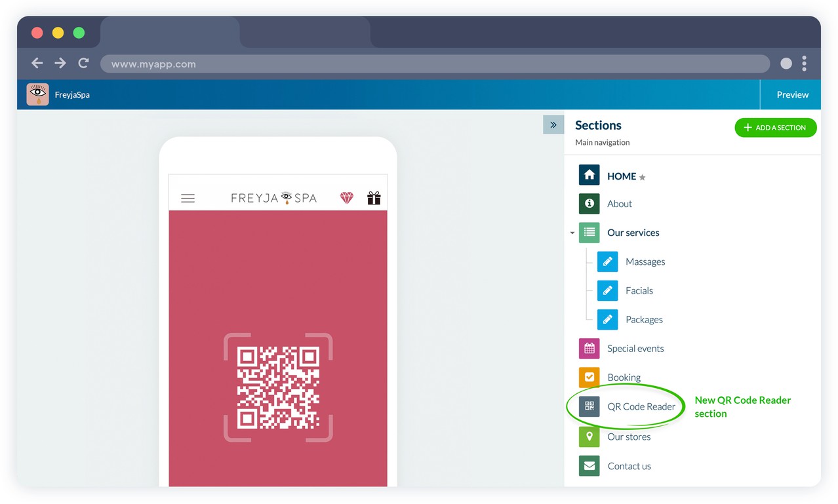The width and height of the screenshot is (838, 504).
Task: Click the Our services list icon
Action: tap(589, 232)
